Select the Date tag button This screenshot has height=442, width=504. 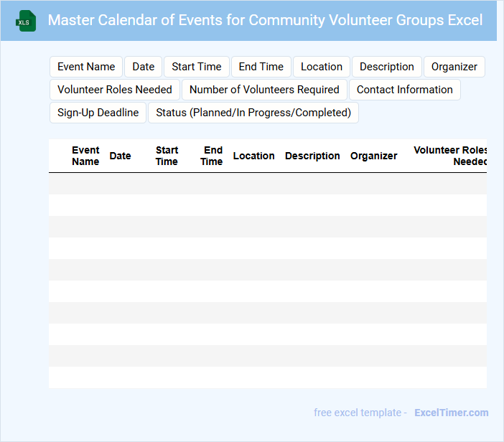point(144,67)
